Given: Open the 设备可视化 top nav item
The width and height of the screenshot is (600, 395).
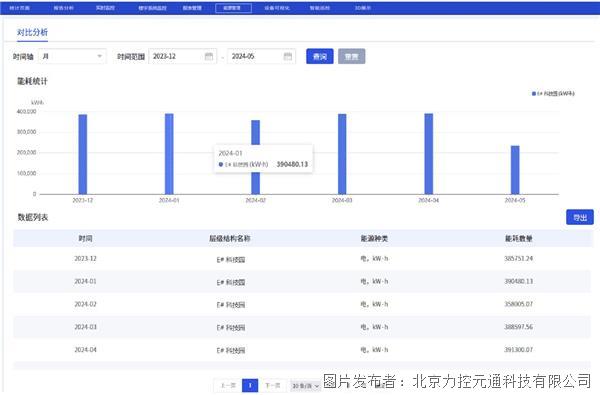Looking at the screenshot, I should tap(277, 8).
